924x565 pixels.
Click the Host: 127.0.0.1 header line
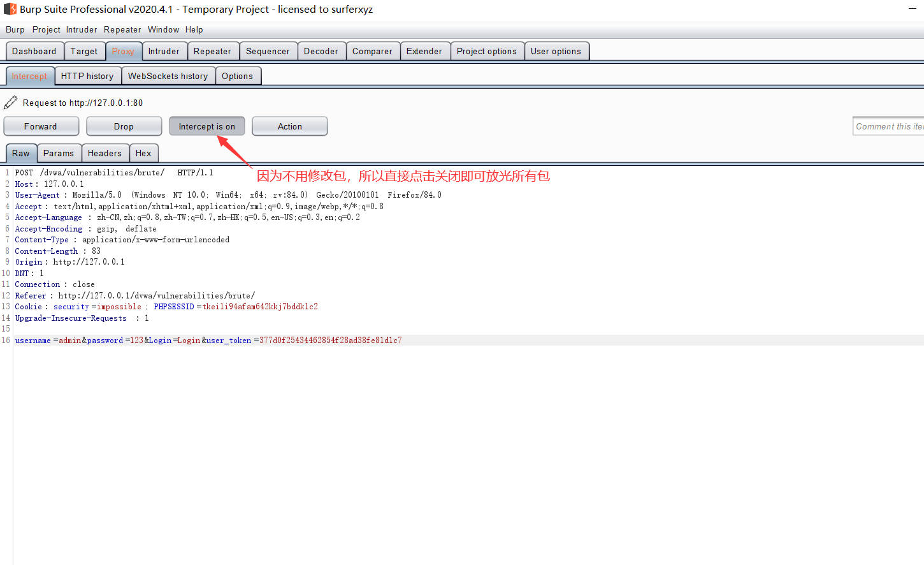49,184
